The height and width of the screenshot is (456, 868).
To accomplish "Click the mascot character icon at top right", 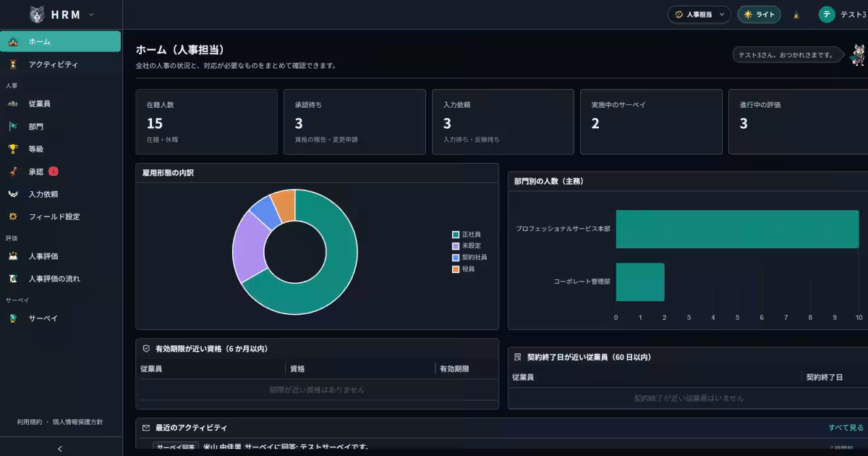I will coord(857,54).
